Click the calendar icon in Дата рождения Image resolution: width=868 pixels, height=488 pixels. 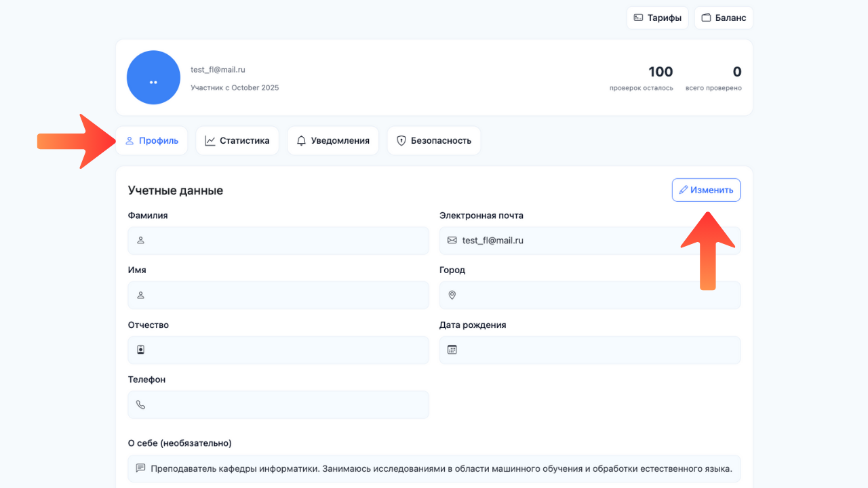coord(452,350)
